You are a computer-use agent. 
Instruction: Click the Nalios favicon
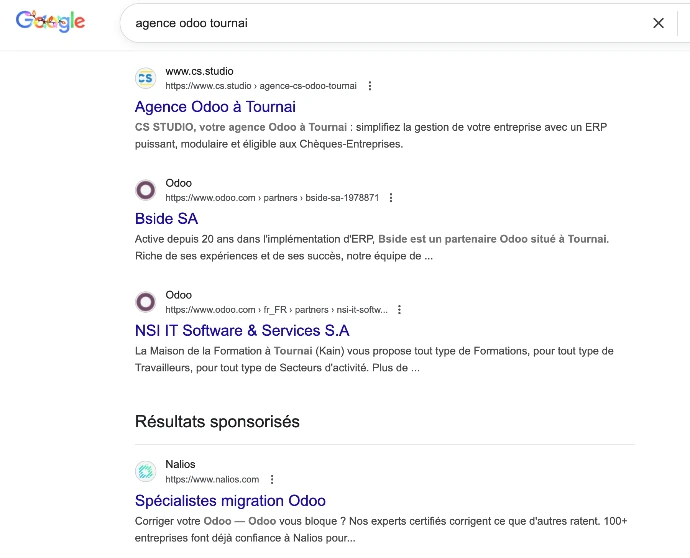coord(146,472)
